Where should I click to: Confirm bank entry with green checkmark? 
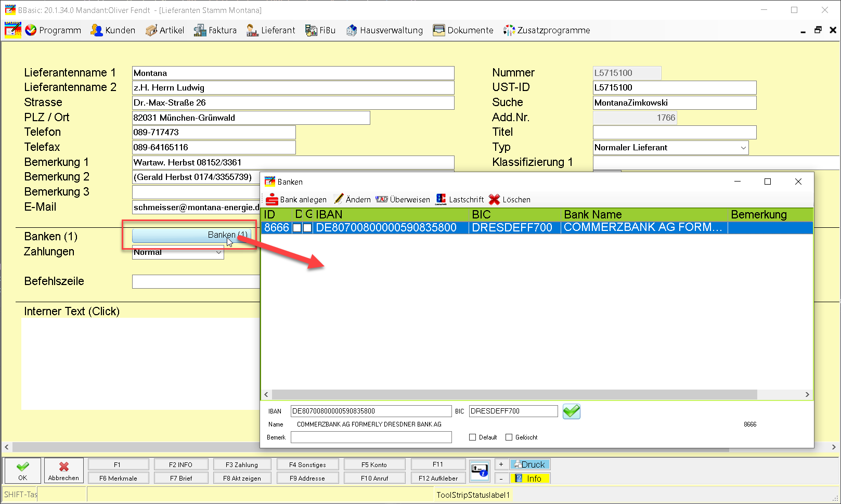pos(571,411)
